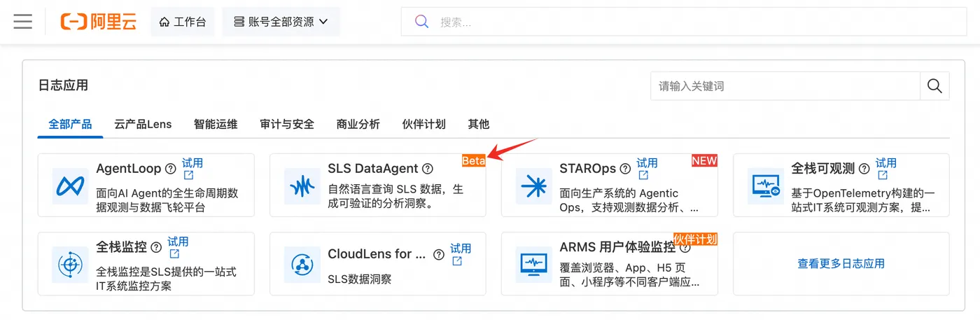Select the 全部产品 tab

[x=70, y=124]
